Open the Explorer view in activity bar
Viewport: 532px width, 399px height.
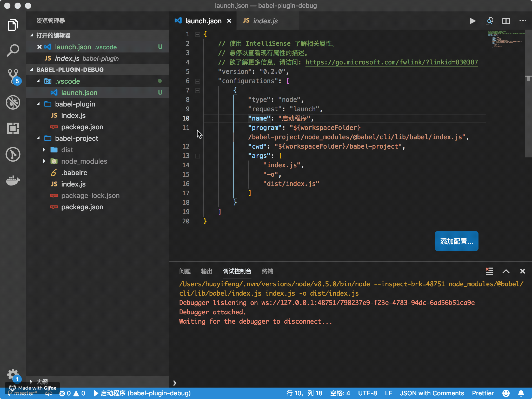[13, 25]
